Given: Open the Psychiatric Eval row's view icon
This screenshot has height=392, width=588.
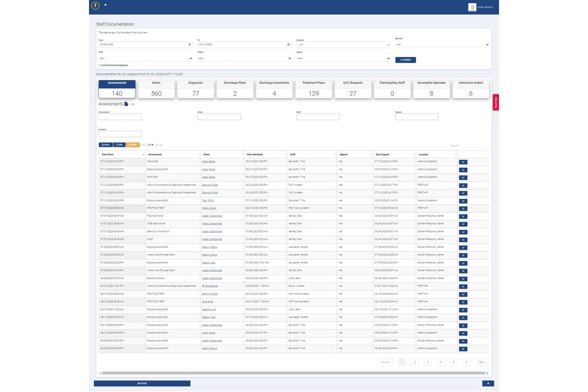Looking at the screenshot, I should point(463,216).
